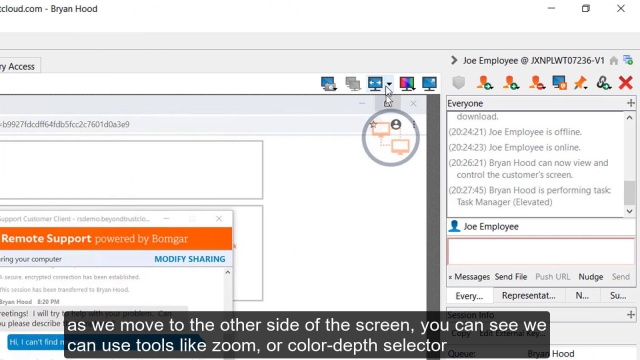Open the zoom options dropdown arrow
Screen dimensions: 640x360
pyautogui.click(x=389, y=84)
